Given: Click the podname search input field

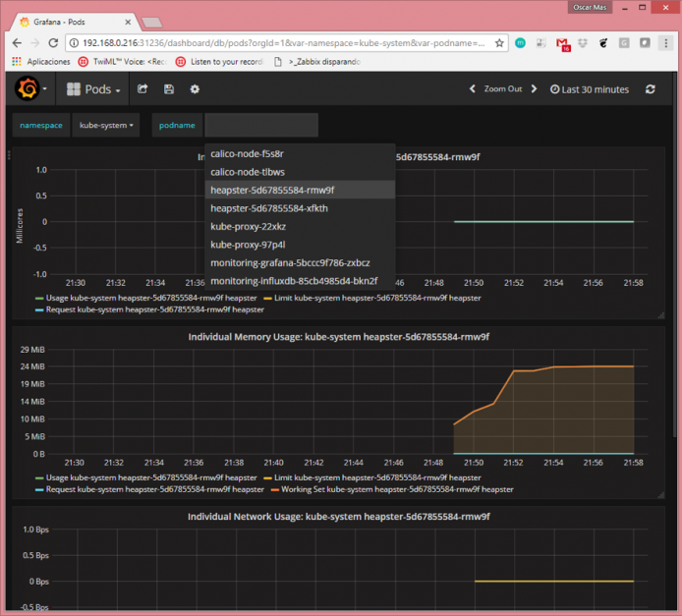Looking at the screenshot, I should 261,125.
